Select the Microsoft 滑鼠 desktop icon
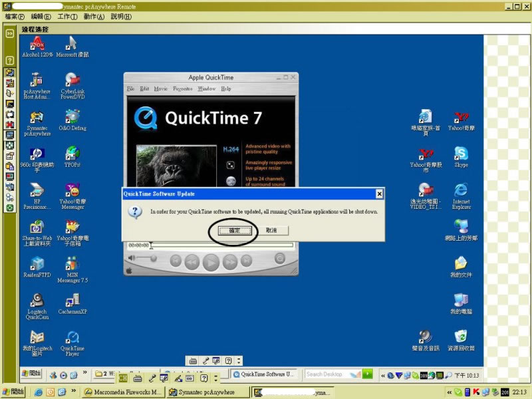 [72, 47]
